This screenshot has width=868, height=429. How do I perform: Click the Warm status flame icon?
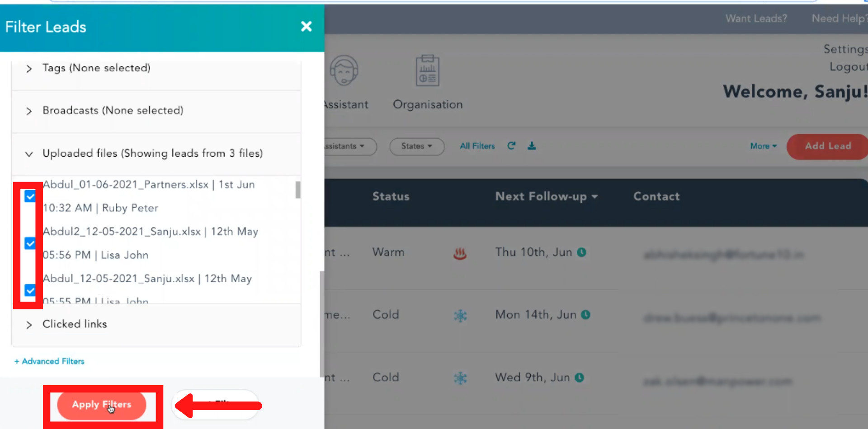point(460,254)
